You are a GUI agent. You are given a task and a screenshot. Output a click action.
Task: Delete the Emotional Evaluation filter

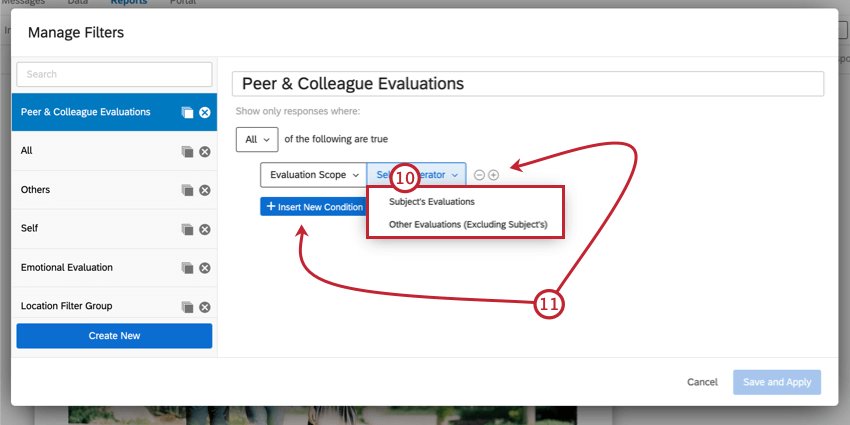coord(205,268)
